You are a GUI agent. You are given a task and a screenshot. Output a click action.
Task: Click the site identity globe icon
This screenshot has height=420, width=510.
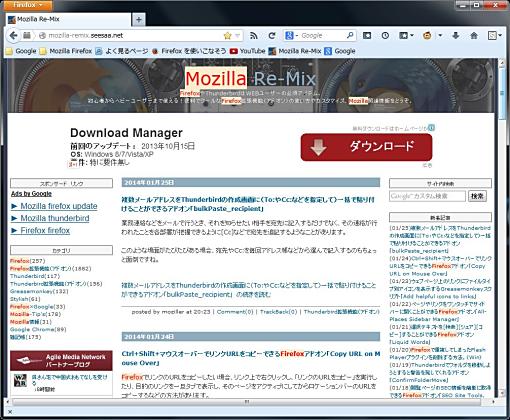click(x=42, y=36)
